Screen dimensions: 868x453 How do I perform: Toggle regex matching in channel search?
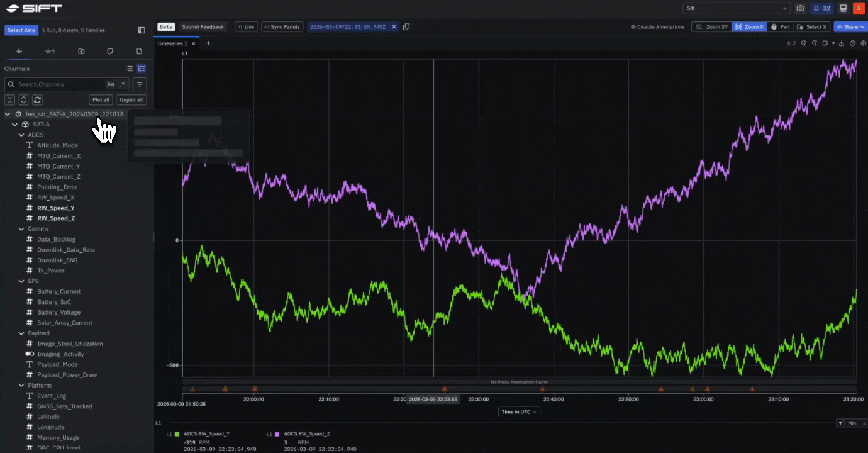tap(123, 84)
